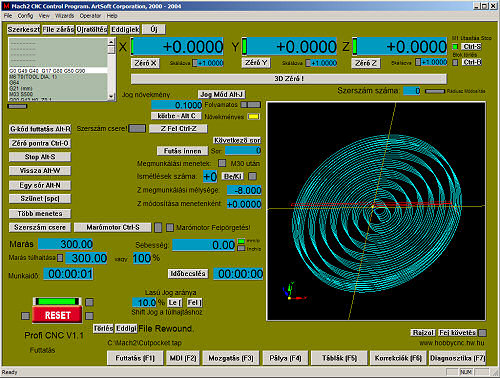Zero the X axis with Zéró X
Viewport: 500px width, 378px height.
[145, 63]
